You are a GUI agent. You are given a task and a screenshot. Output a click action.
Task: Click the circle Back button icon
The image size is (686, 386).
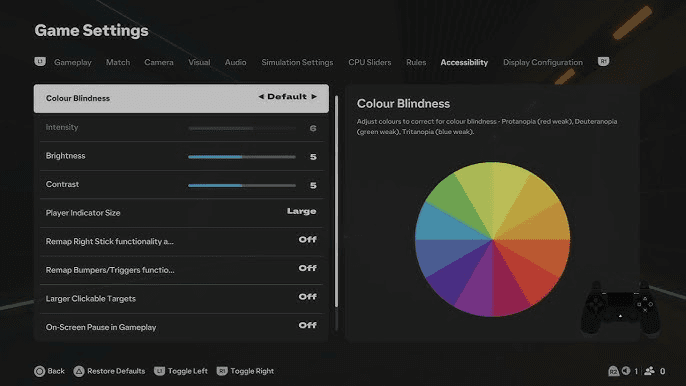[39, 371]
